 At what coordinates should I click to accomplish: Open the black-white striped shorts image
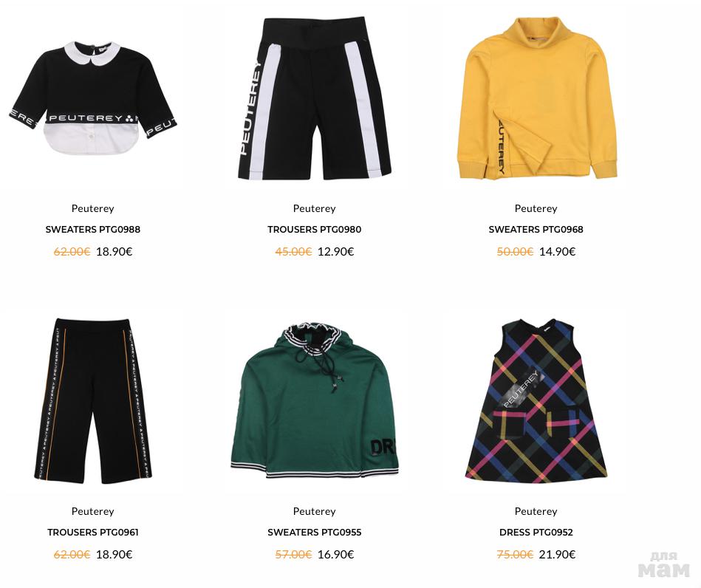(314, 99)
